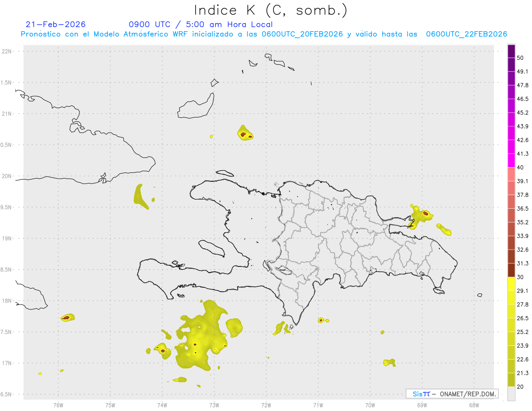Click the colorbar value "22.6"
The width and height of the screenshot is (532, 411).
(523, 359)
